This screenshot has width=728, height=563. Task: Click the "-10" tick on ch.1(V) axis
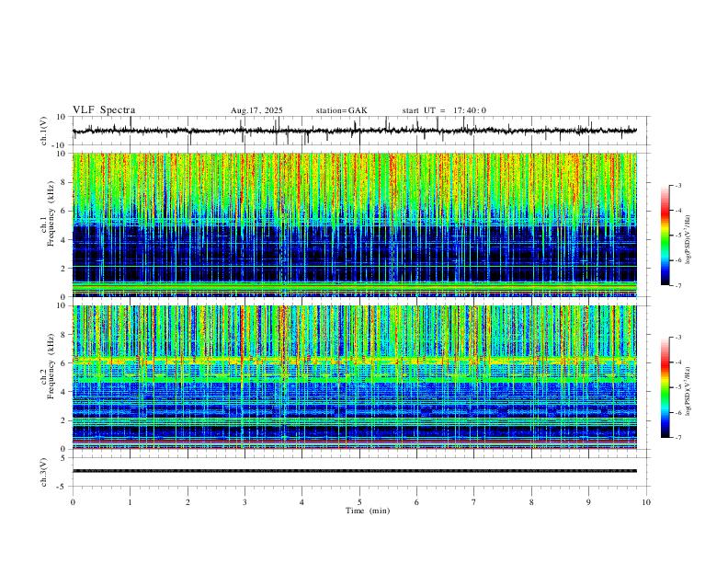(x=60, y=145)
